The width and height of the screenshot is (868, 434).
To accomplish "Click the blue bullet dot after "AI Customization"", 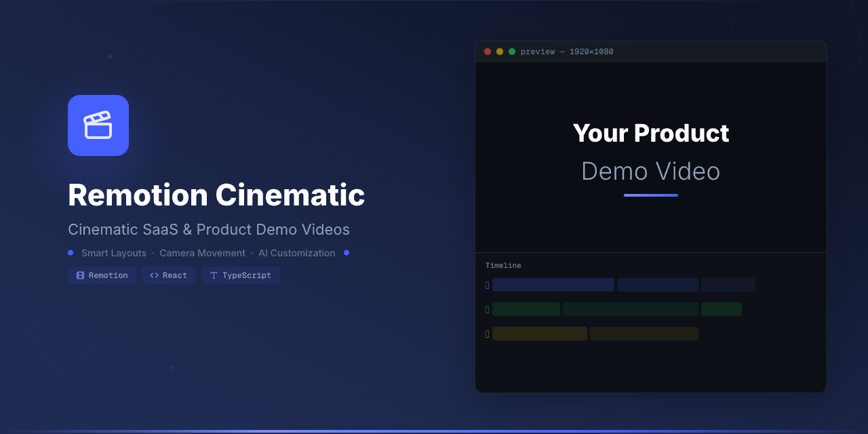I will pos(347,253).
